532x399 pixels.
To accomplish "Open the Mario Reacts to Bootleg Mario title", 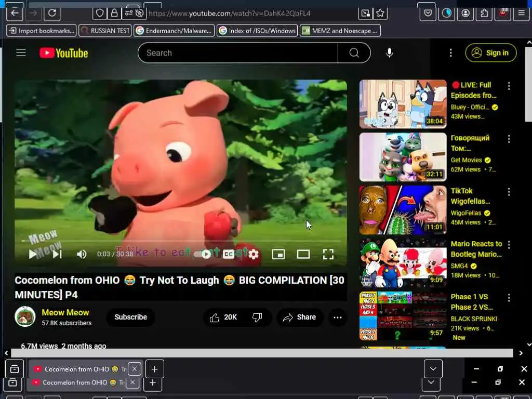I will [x=476, y=249].
